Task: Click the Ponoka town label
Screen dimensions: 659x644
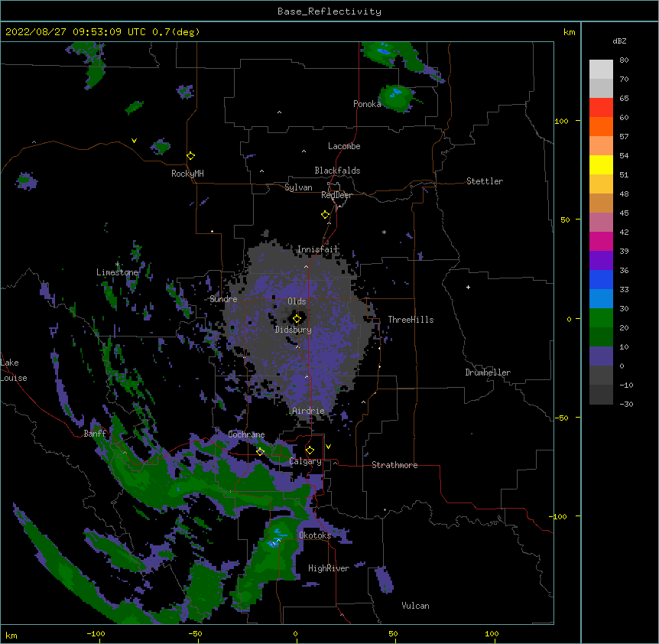Action: pyautogui.click(x=367, y=104)
